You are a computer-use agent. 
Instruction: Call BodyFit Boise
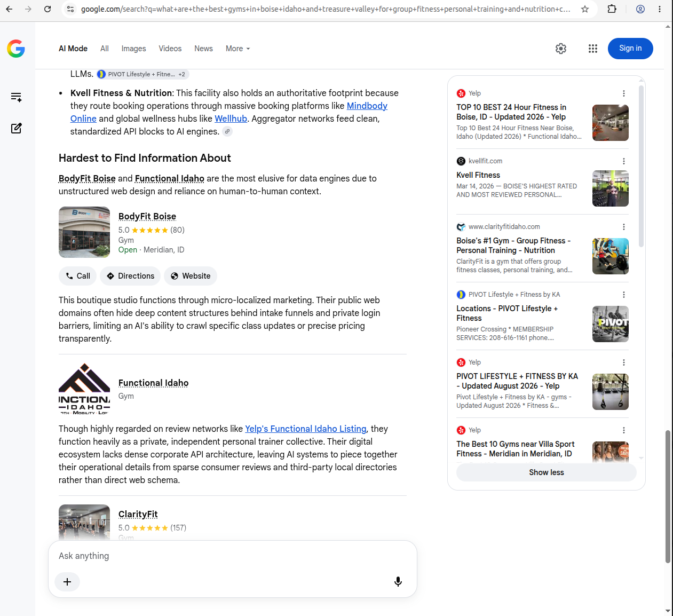click(78, 276)
